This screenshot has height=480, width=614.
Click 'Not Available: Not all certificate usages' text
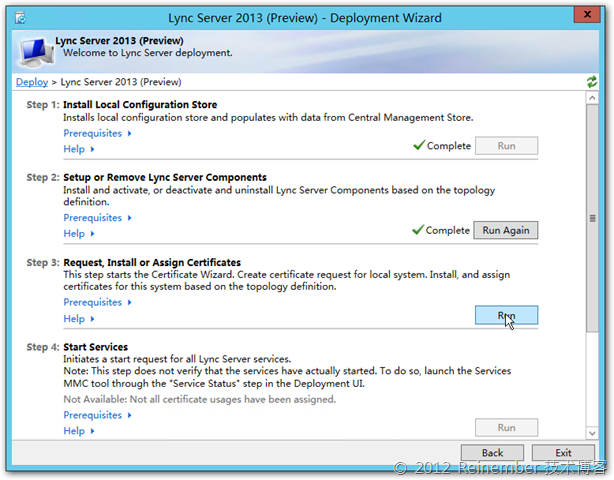point(200,399)
